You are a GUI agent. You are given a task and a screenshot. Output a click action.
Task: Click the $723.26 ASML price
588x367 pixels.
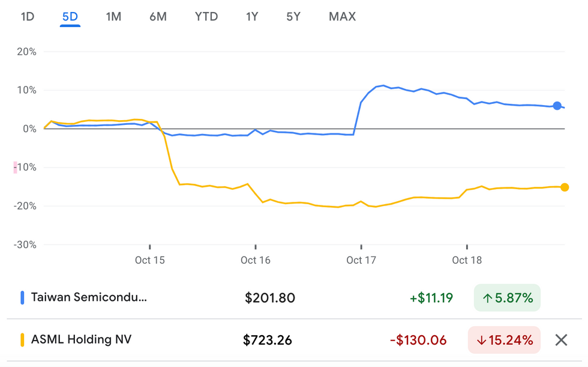click(x=268, y=340)
